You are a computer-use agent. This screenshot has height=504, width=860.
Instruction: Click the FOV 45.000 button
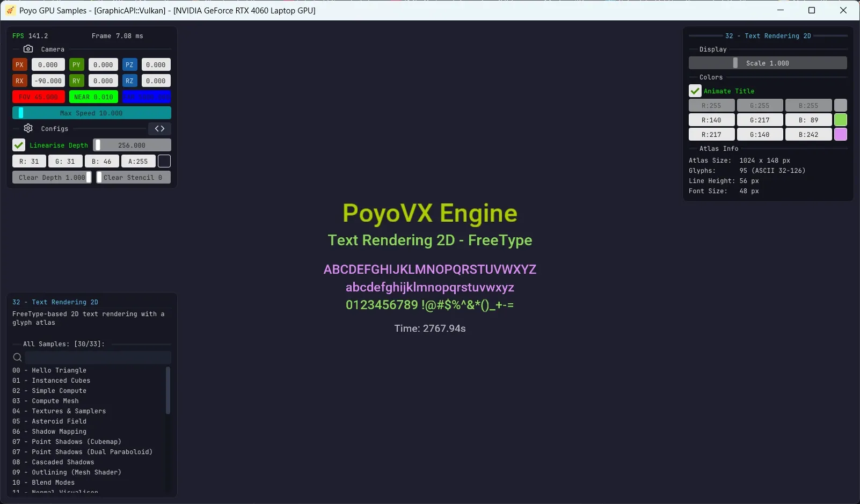tap(38, 97)
